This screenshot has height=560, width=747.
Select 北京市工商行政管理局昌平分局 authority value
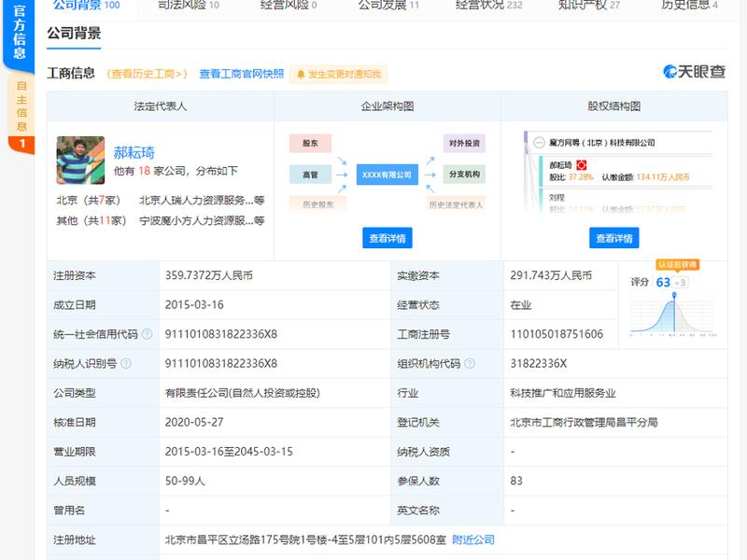tap(584, 423)
